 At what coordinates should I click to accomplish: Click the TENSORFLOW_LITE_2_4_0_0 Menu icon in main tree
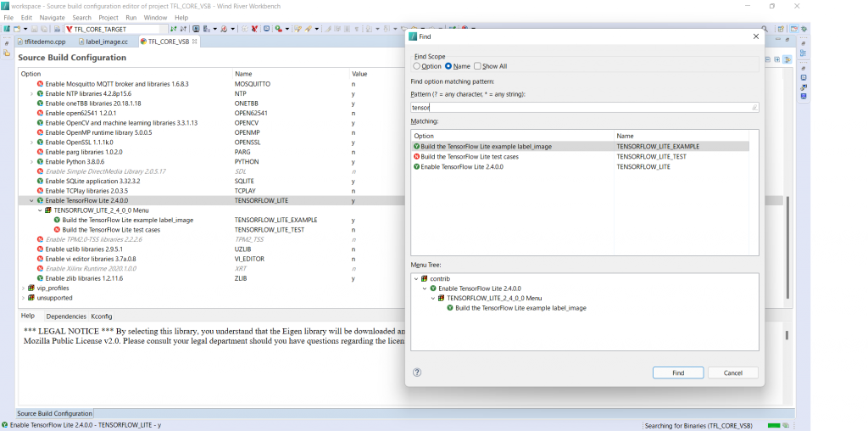coord(48,210)
